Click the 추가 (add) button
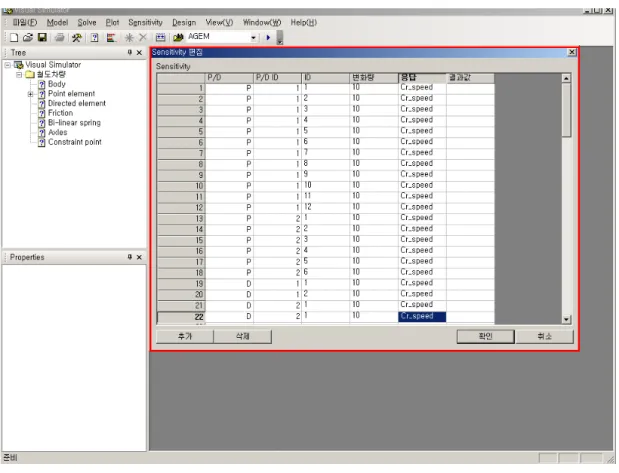 185,336
